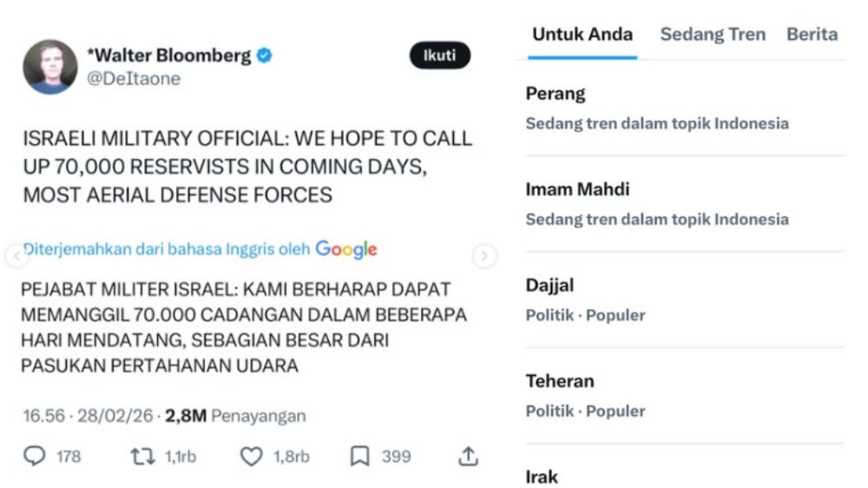Click the share upload icon

pos(468,456)
